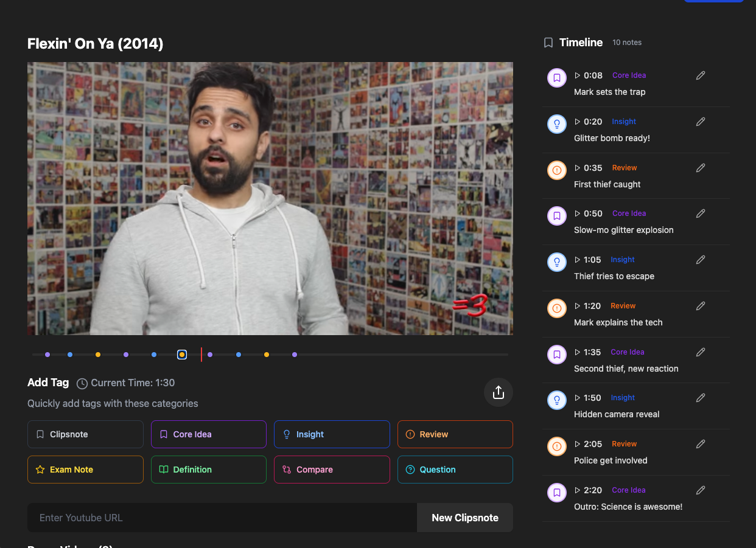Play from the 1:35 timestamp
The height and width of the screenshot is (548, 756).
point(588,352)
